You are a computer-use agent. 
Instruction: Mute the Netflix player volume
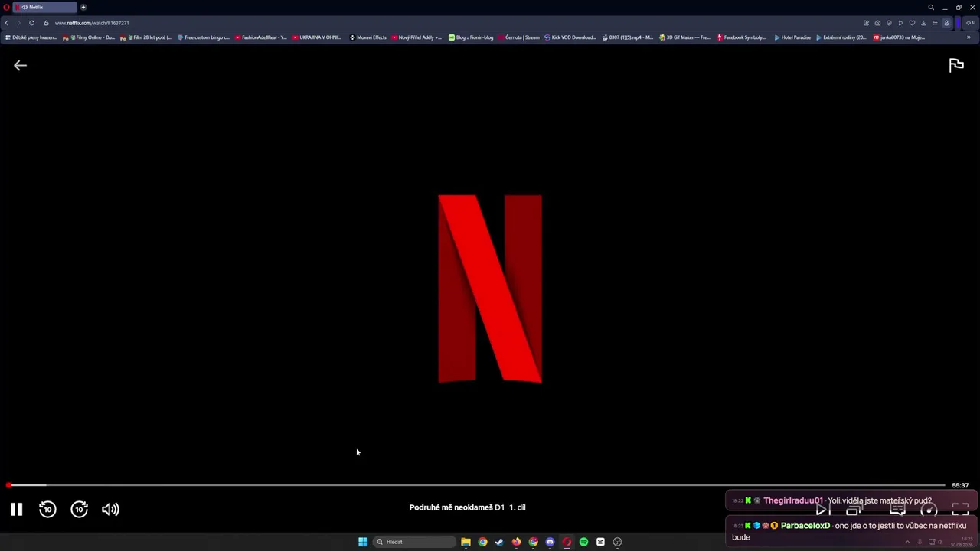tap(110, 509)
